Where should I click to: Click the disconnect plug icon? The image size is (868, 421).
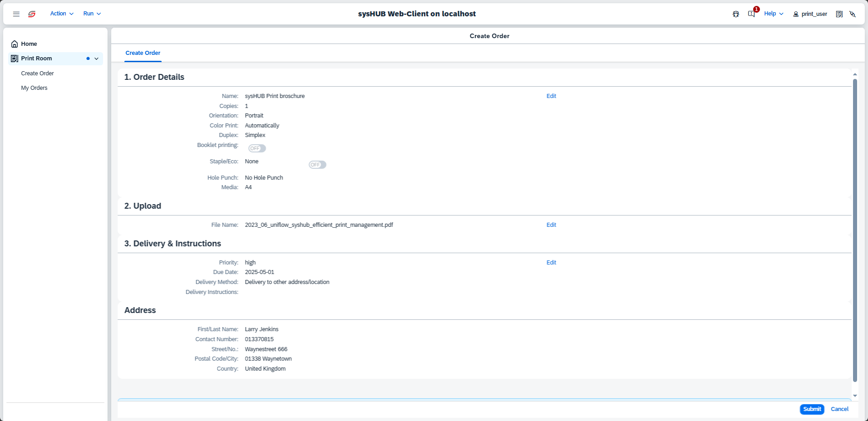[x=853, y=14]
